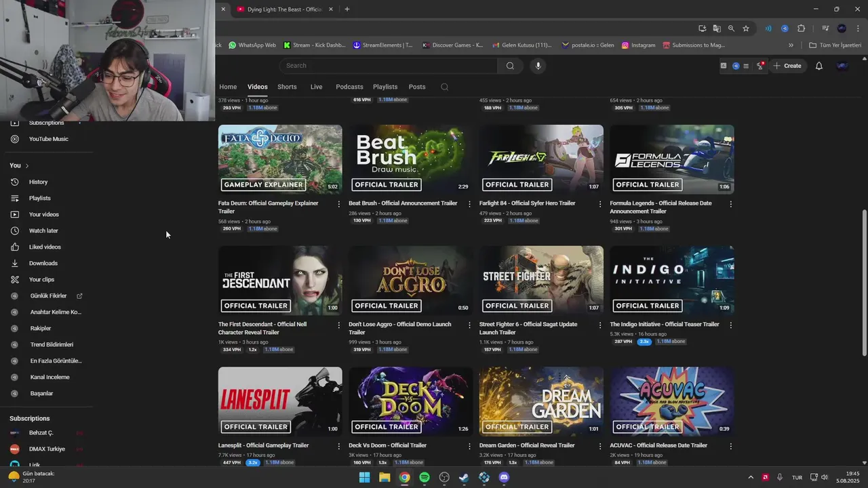868x488 pixels.
Task: Open new browser tab plus button
Action: (347, 9)
